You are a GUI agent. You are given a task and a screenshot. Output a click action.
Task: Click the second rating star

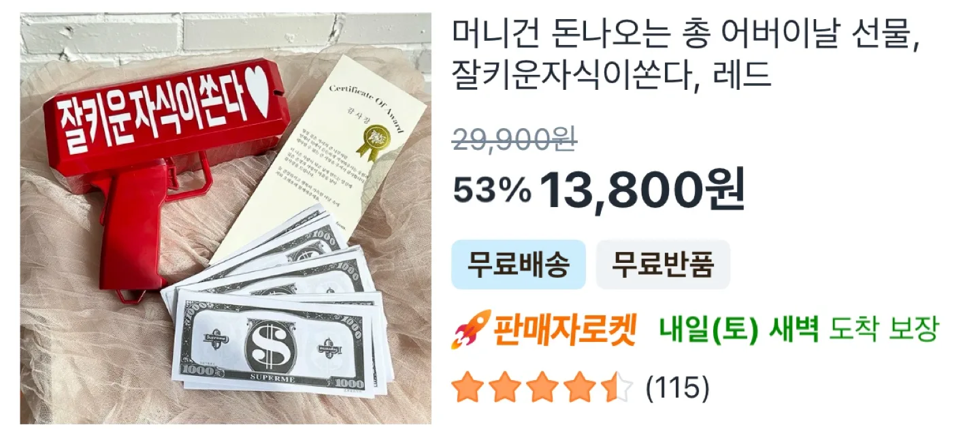(x=506, y=387)
